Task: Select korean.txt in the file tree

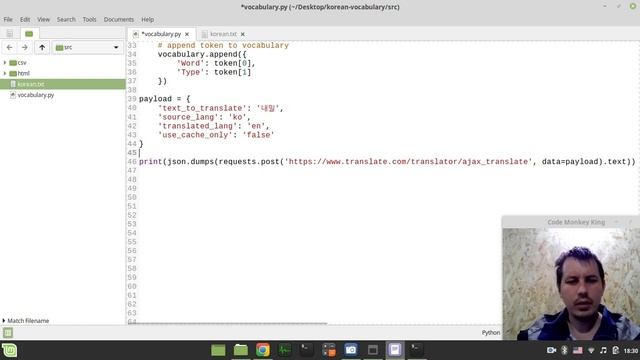Action: click(x=62, y=84)
